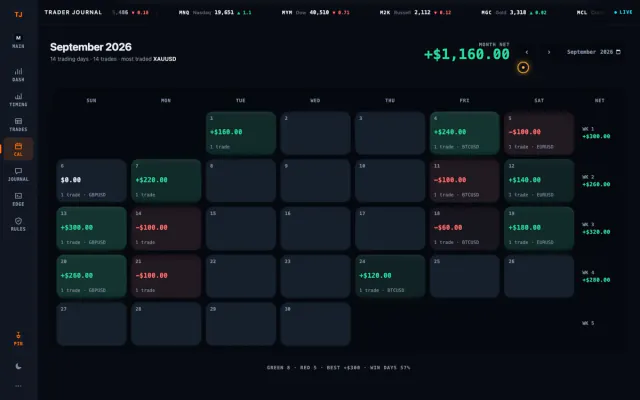Go to the previous month with the left chevron
The width and height of the screenshot is (640, 400).
[x=527, y=52]
